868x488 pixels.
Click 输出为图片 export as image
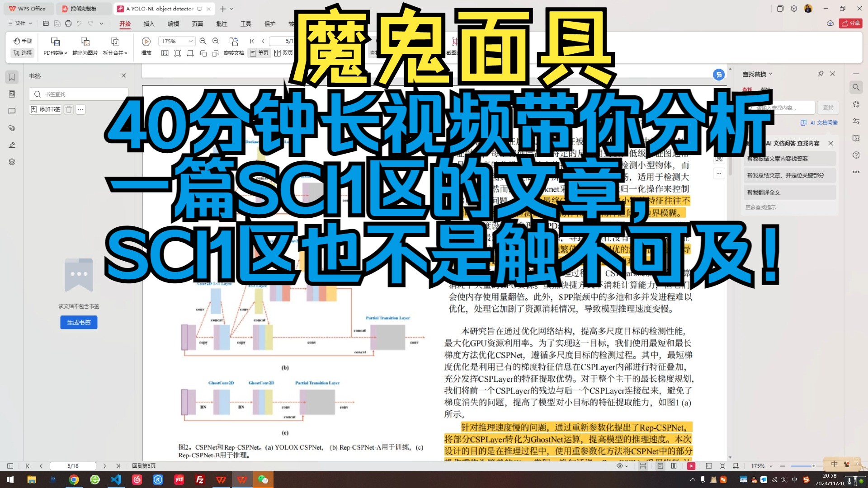(85, 47)
